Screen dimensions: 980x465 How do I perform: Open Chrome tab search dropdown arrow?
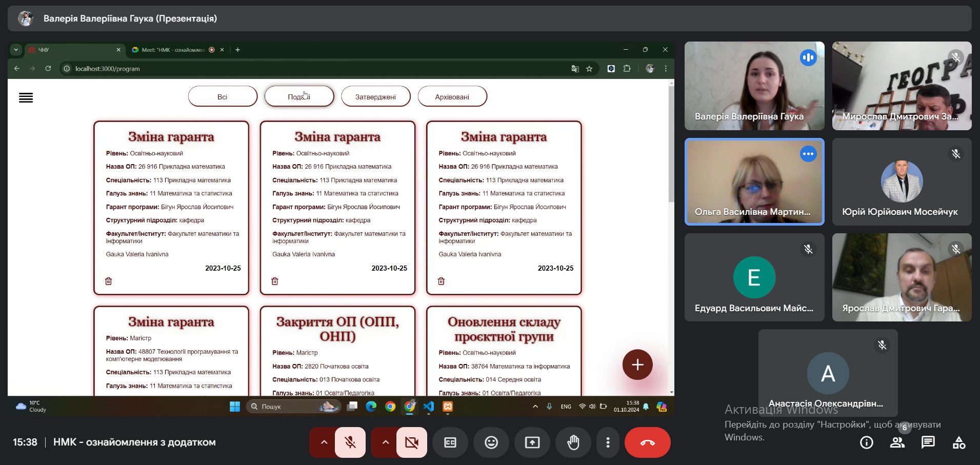click(16, 50)
